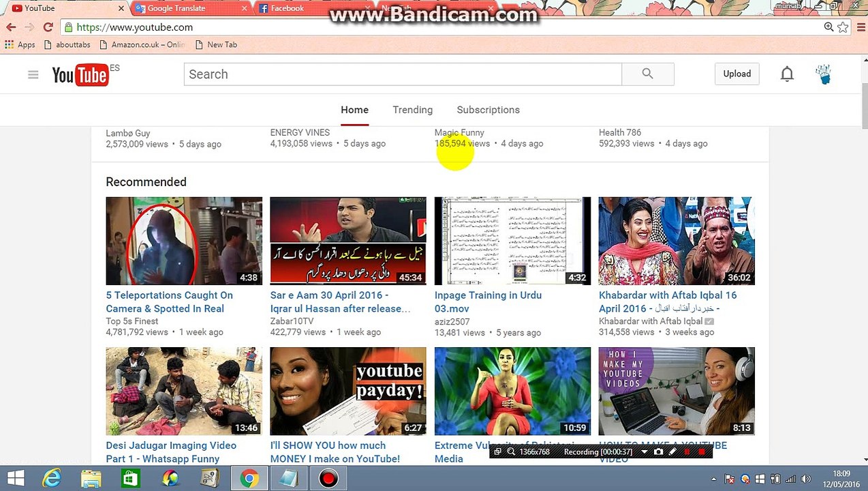Open the 45:34 Sar e Aam thumbnail
Screen dimensions: 868x491
[348, 241]
